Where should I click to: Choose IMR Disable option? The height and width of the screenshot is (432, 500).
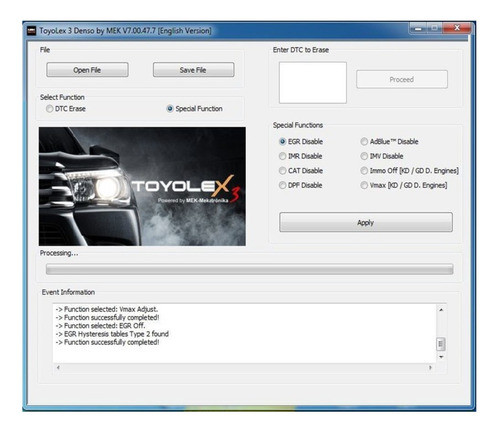(301, 156)
